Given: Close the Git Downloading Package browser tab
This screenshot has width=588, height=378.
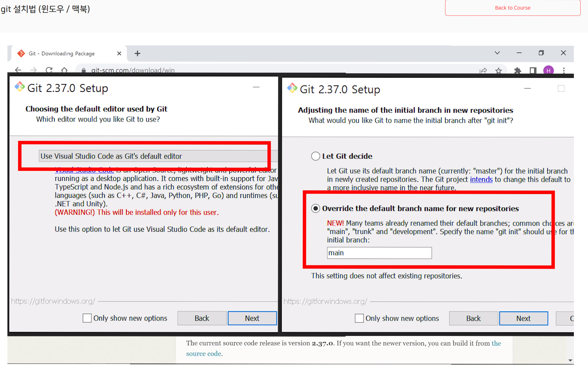Looking at the screenshot, I should pyautogui.click(x=119, y=53).
